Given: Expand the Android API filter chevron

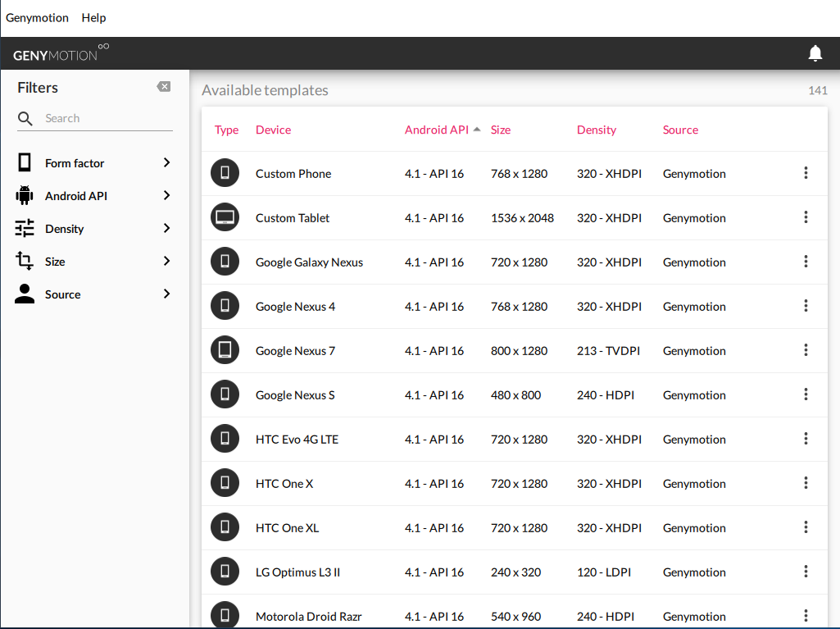Looking at the screenshot, I should [166, 195].
